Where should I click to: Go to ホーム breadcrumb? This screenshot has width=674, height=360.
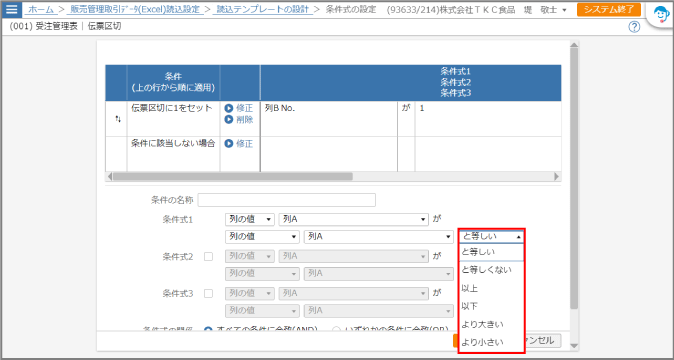pyautogui.click(x=41, y=9)
